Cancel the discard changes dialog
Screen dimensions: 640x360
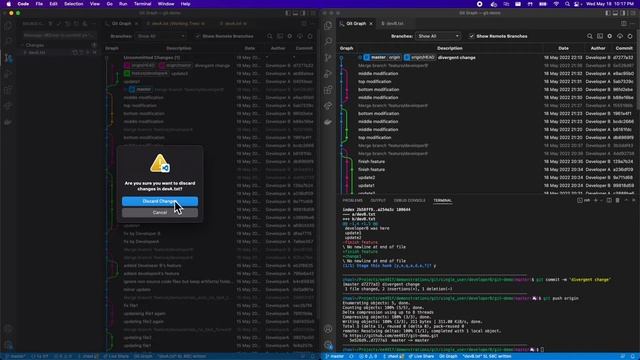tap(160, 213)
